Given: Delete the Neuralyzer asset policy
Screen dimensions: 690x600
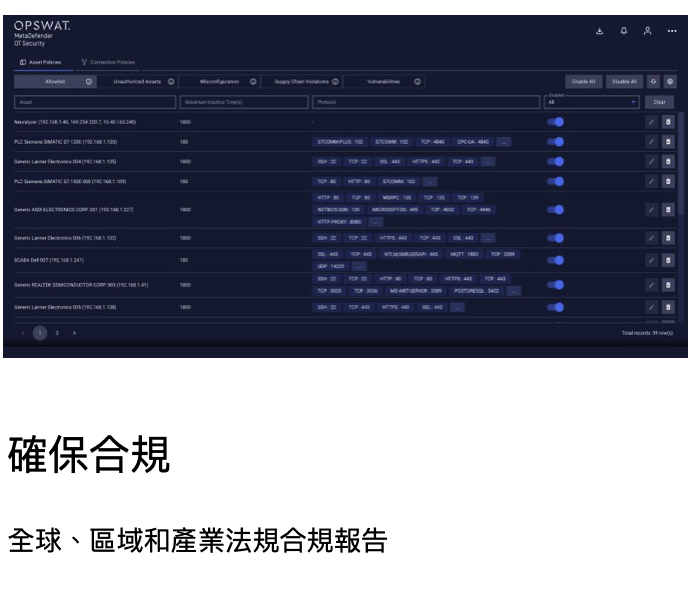Looking at the screenshot, I should point(668,122).
